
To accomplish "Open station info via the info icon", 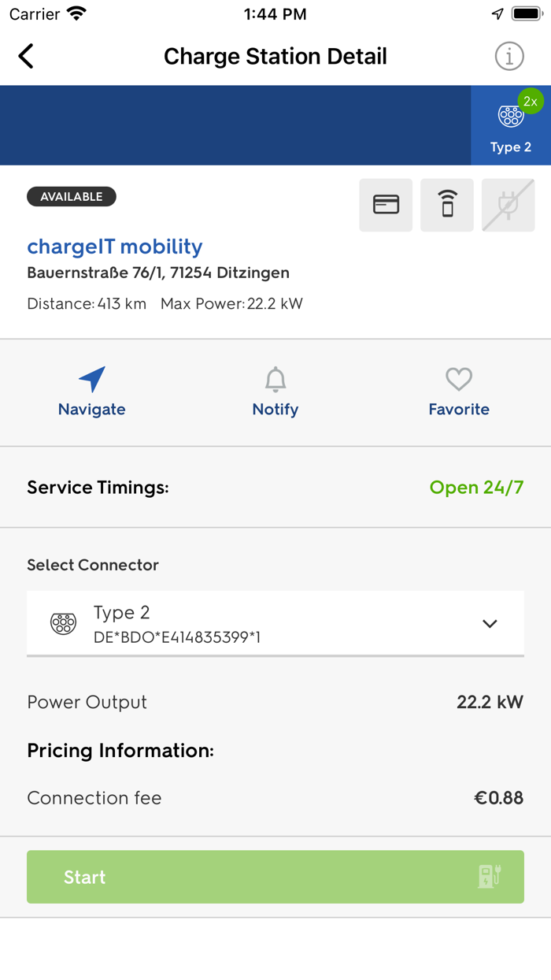I will click(x=509, y=56).
